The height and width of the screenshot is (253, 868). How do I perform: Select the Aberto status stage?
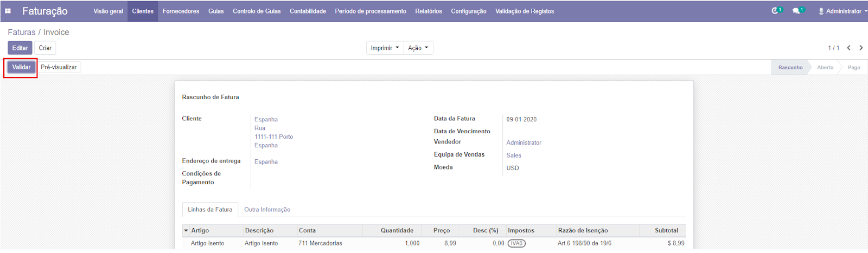click(825, 67)
